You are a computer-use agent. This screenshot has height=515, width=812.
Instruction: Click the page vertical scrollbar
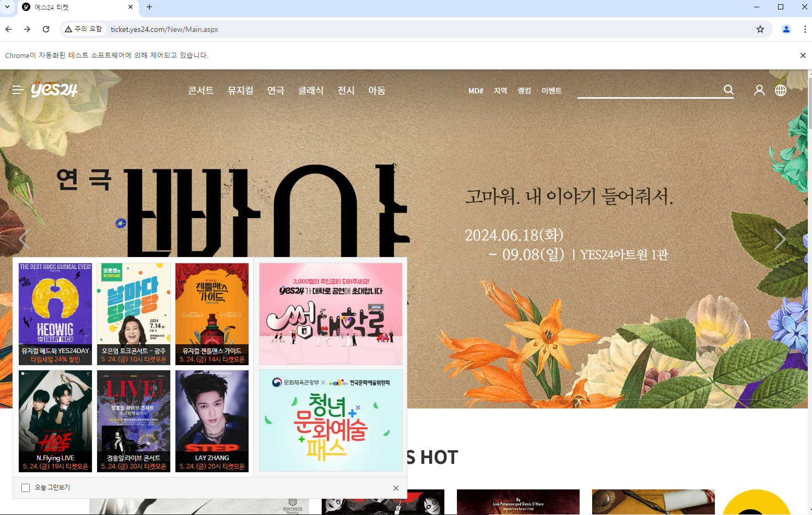(809, 104)
